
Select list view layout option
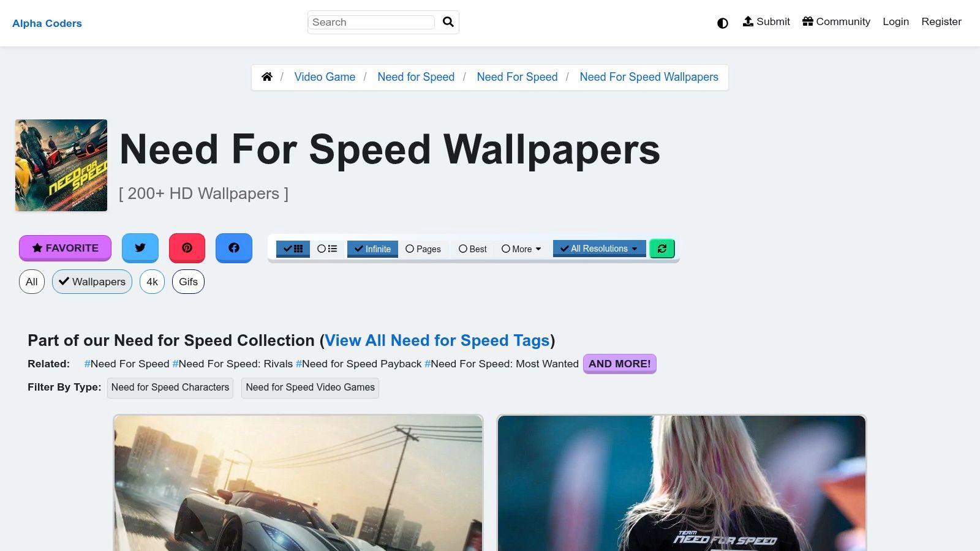click(327, 249)
